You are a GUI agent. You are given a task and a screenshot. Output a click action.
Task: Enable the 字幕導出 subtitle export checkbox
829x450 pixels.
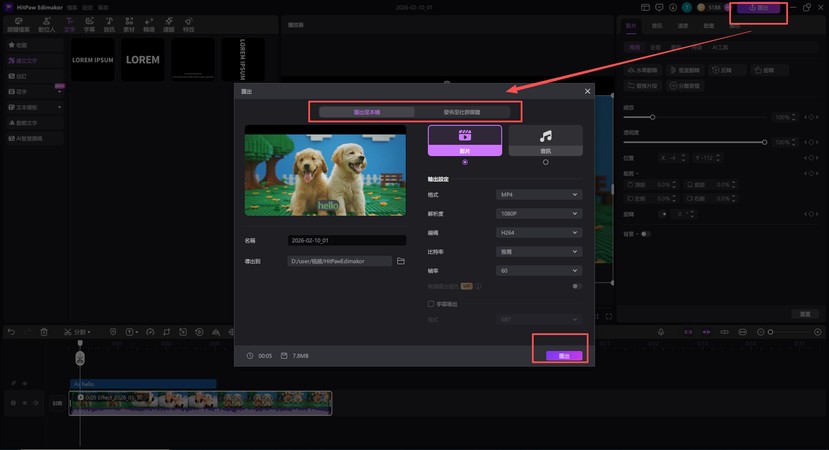[431, 303]
